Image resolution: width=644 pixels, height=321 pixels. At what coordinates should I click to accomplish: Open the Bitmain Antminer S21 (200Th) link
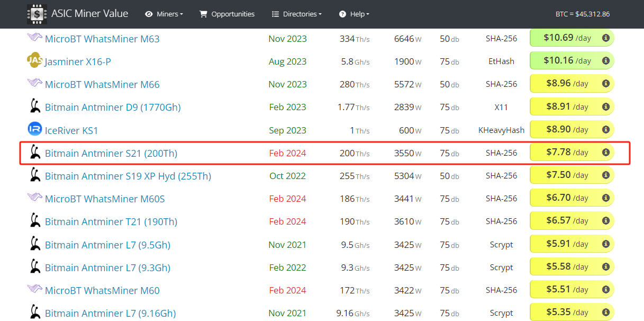click(111, 154)
